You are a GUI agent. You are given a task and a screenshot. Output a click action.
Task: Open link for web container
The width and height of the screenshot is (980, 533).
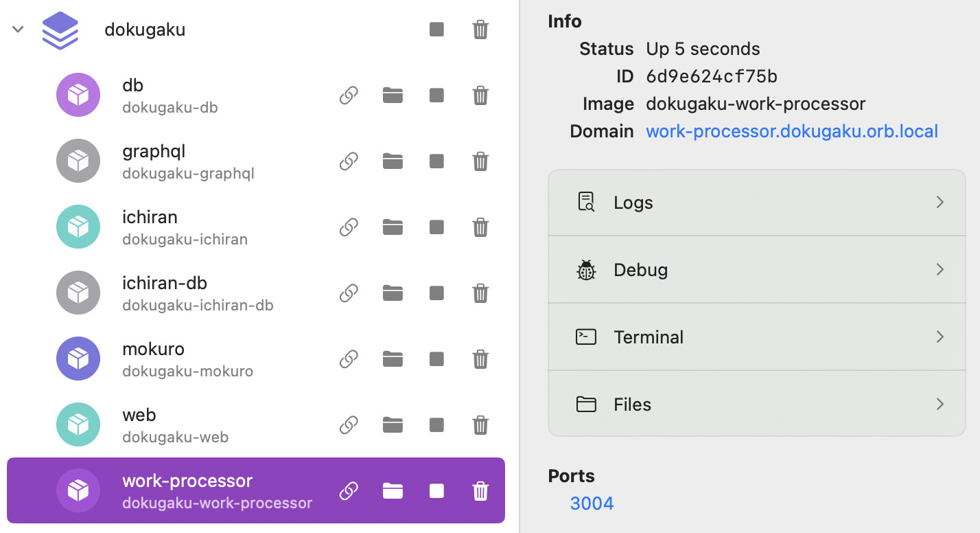[349, 425]
